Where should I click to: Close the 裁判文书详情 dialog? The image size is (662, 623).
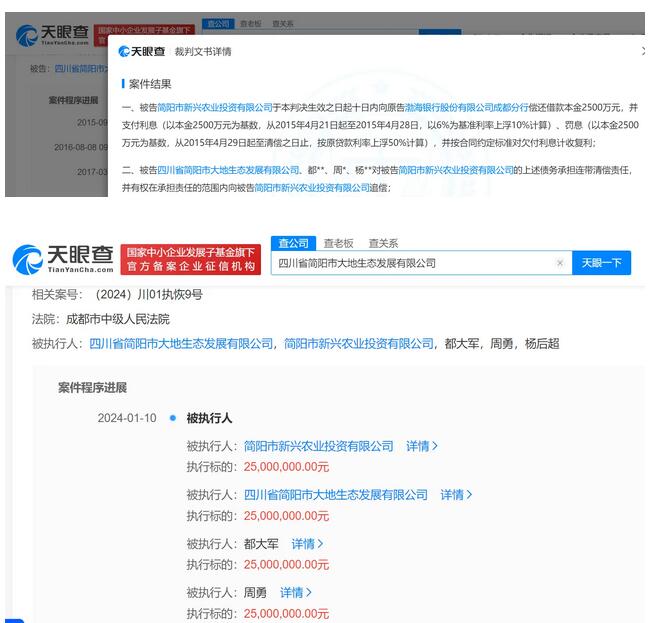643,50
